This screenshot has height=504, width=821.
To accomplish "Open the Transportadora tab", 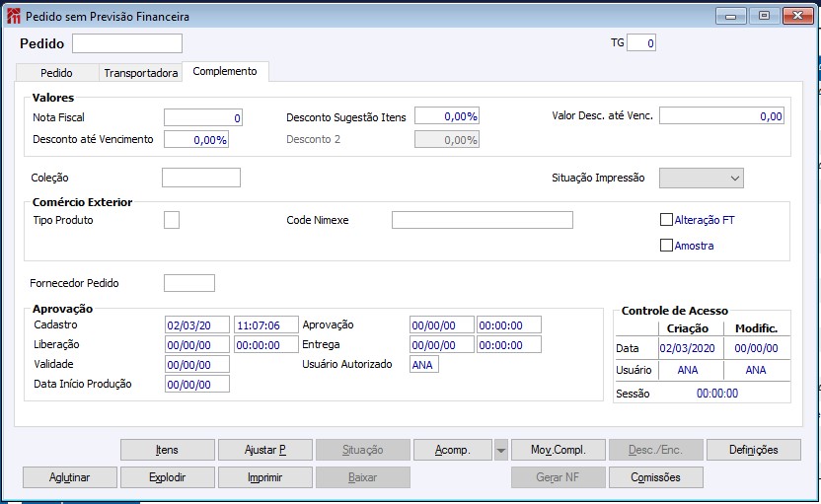I will (x=141, y=73).
